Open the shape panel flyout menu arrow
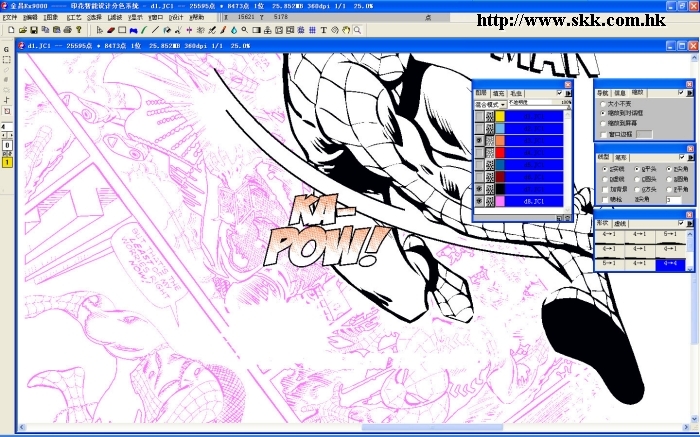Viewport: 700px width, 437px height. [690, 223]
